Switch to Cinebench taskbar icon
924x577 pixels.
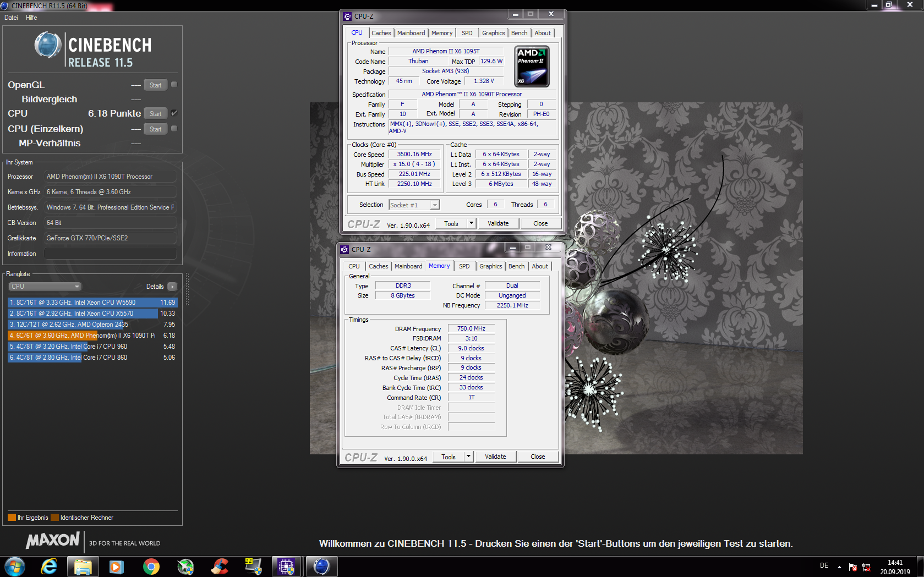click(321, 566)
